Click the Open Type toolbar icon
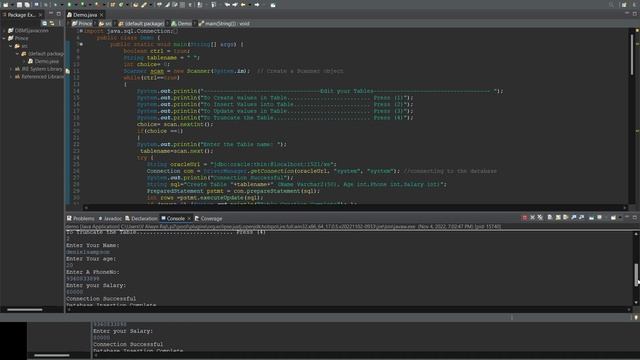640x360 pixels. 135,4
